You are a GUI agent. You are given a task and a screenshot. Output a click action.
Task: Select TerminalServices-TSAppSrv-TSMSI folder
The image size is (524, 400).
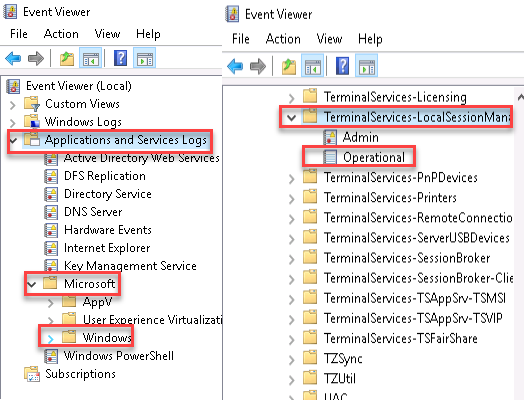[415, 298]
